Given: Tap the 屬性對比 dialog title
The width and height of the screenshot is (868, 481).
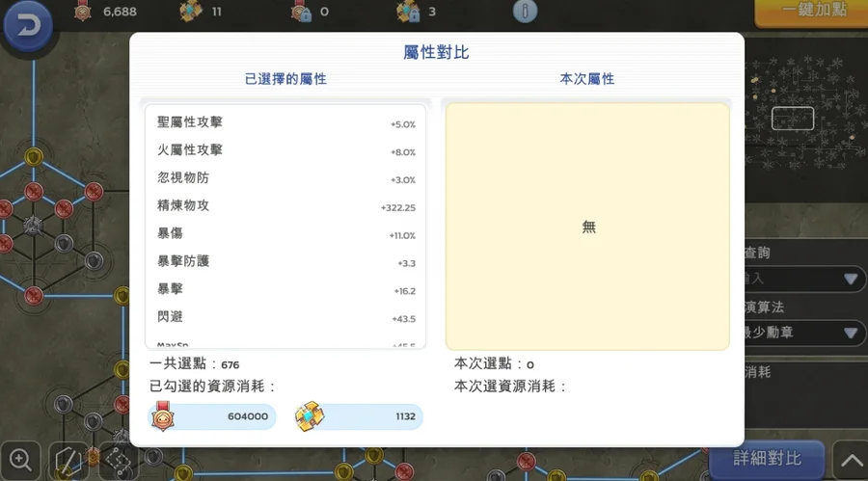Looking at the screenshot, I should click(x=436, y=53).
